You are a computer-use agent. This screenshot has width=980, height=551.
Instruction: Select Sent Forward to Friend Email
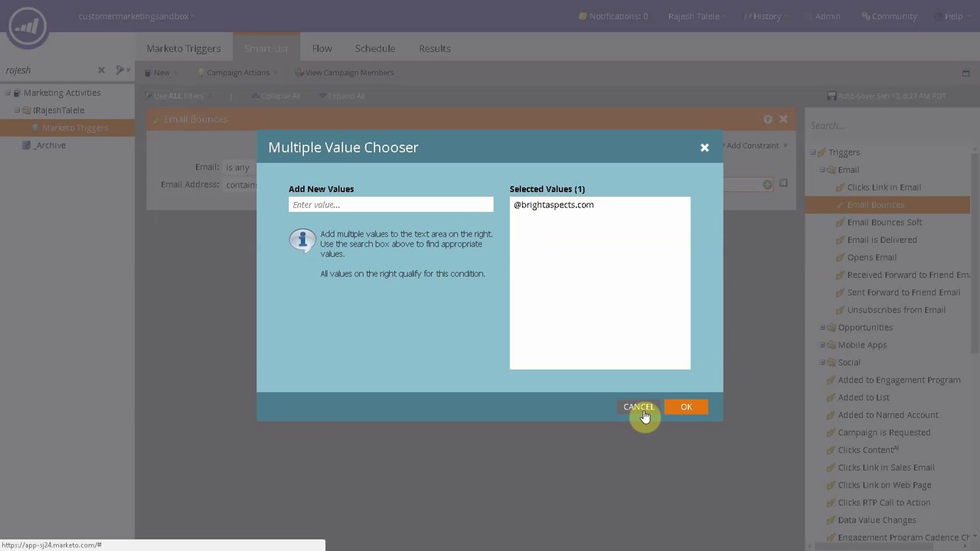point(903,292)
